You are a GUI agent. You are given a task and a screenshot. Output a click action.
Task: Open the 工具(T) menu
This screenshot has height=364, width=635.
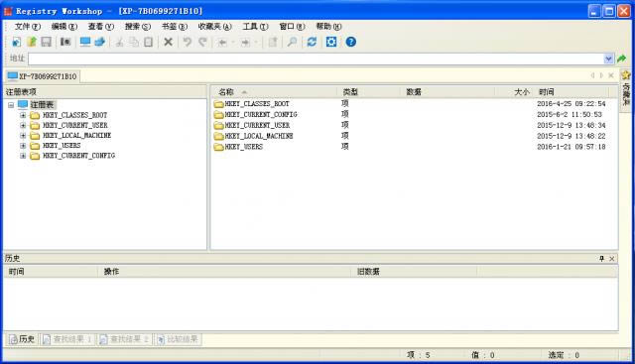tap(255, 27)
